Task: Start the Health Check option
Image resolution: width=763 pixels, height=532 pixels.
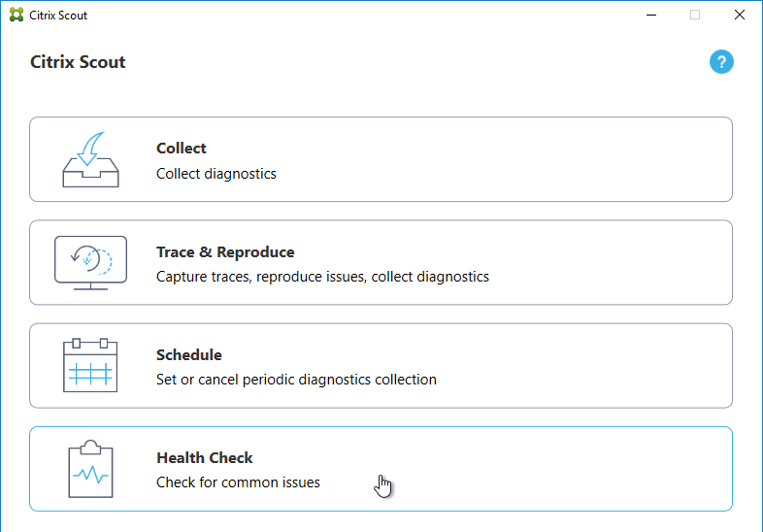Action: [x=381, y=469]
